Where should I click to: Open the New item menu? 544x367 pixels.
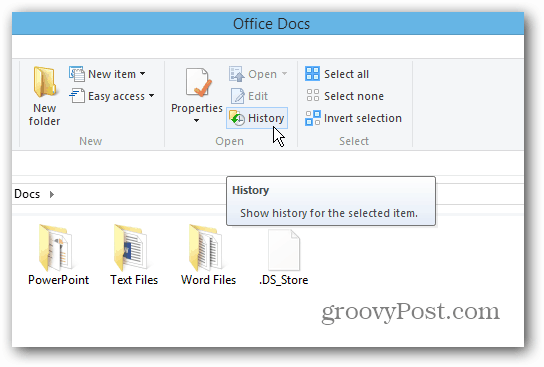coord(107,74)
